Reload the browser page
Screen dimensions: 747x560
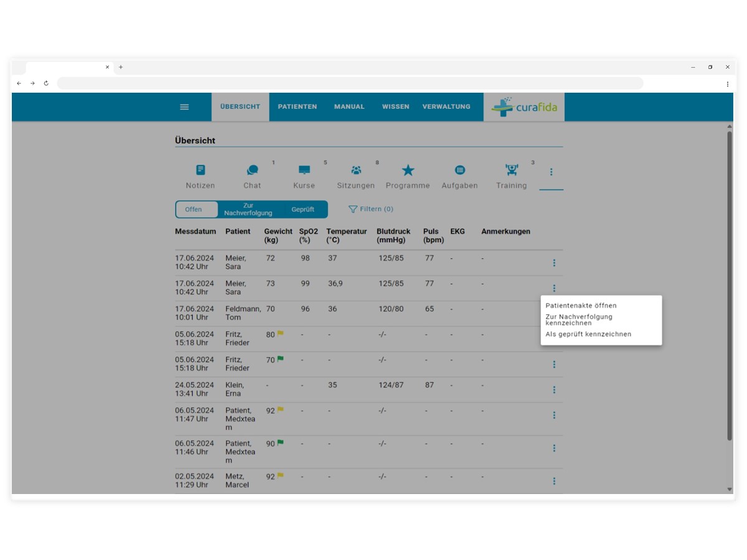tap(46, 83)
